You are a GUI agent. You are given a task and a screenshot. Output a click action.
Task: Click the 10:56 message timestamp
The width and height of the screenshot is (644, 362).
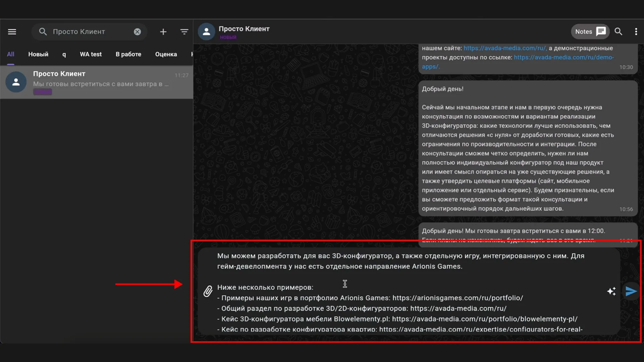(626, 209)
